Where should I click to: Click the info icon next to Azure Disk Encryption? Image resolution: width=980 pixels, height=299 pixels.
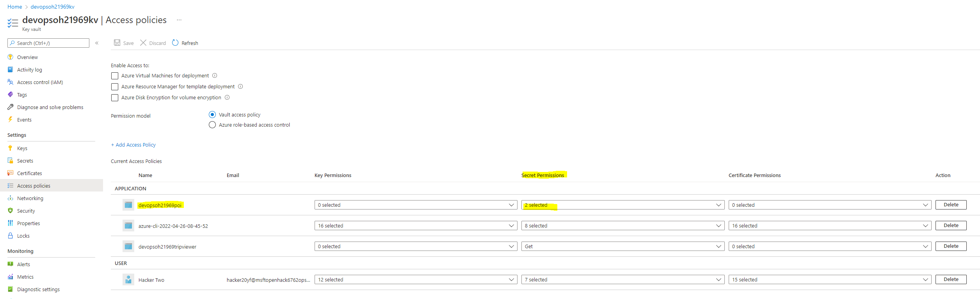[227, 97]
